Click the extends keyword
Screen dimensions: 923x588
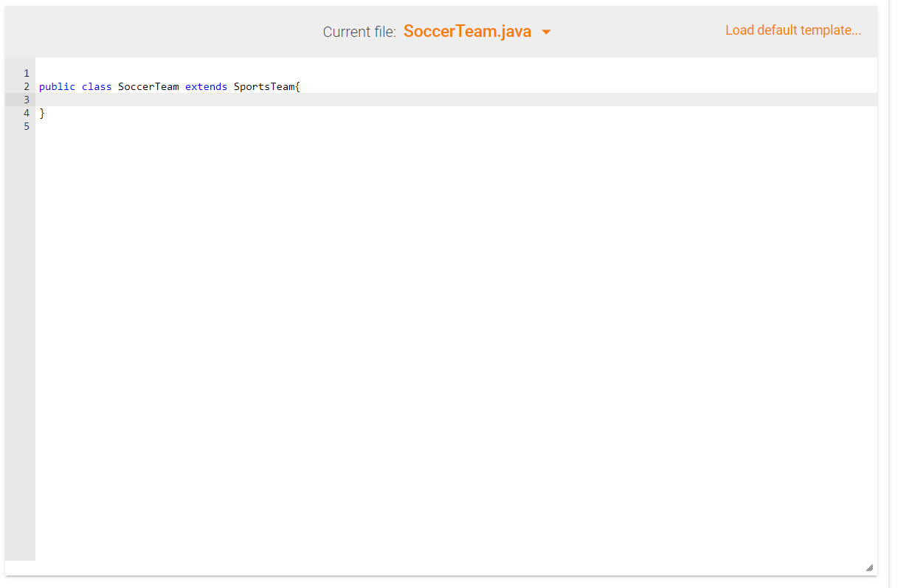[206, 86]
